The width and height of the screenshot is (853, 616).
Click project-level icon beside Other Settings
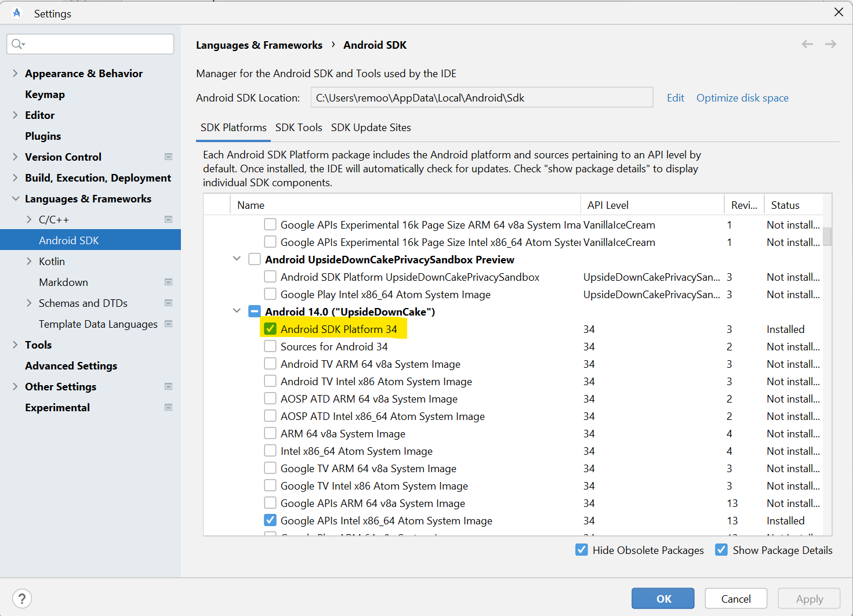tap(169, 386)
